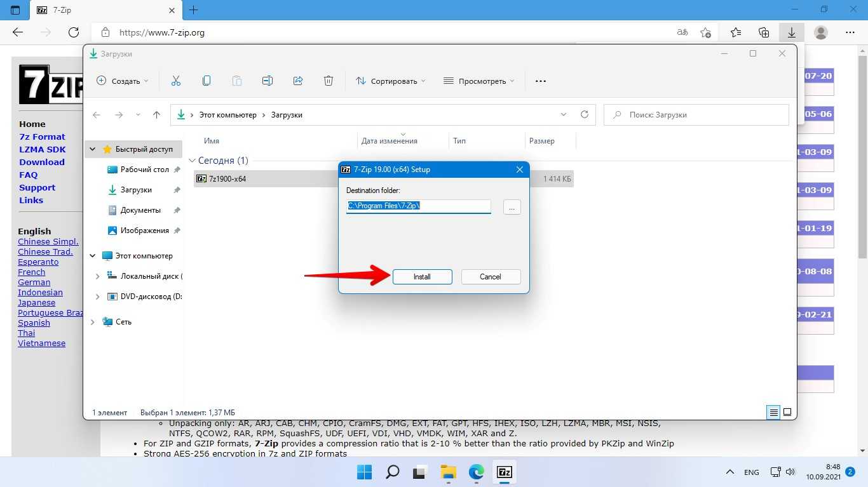The image size is (868, 487).
Task: Collapse the Этот компьютер tree node
Action: (x=93, y=256)
